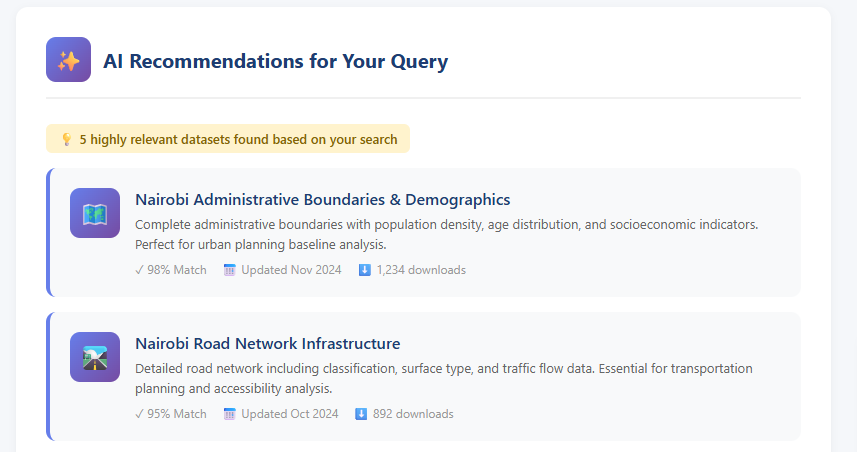Click the 5 highly relevant datasets banner
The width and height of the screenshot is (857, 452).
[x=228, y=139]
